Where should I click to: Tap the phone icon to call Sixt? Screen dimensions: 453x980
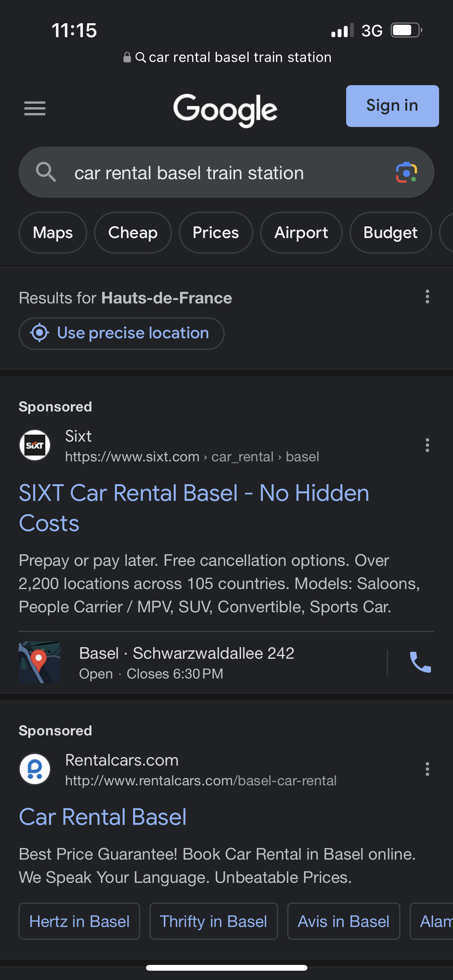420,662
